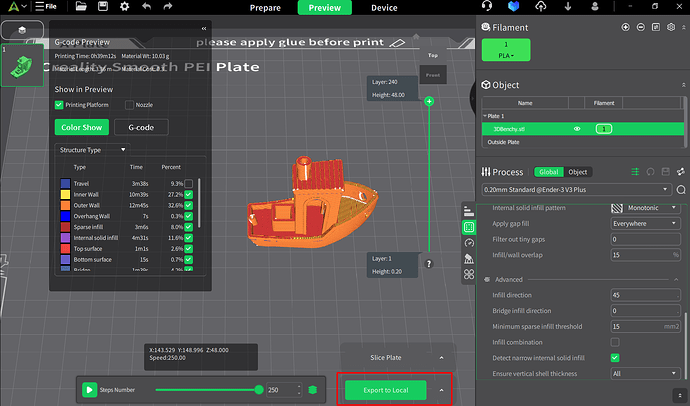Screen dimensions: 690x406
Task: Click the open folder icon
Action: point(81,6)
